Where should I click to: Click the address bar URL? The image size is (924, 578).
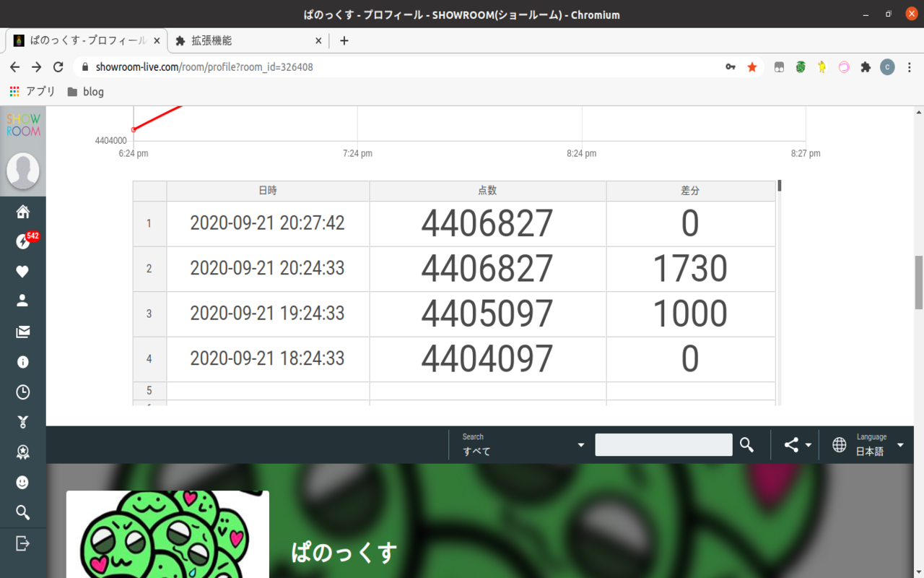204,67
